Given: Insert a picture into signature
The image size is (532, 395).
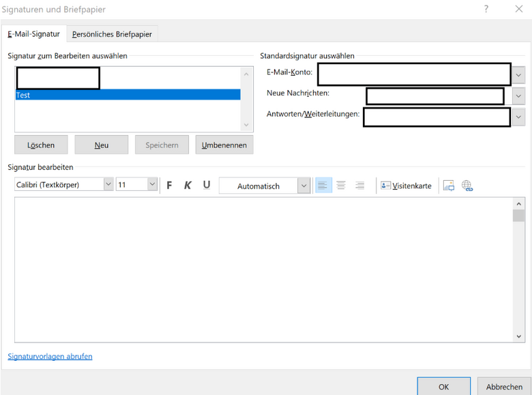Looking at the screenshot, I should tap(449, 186).
